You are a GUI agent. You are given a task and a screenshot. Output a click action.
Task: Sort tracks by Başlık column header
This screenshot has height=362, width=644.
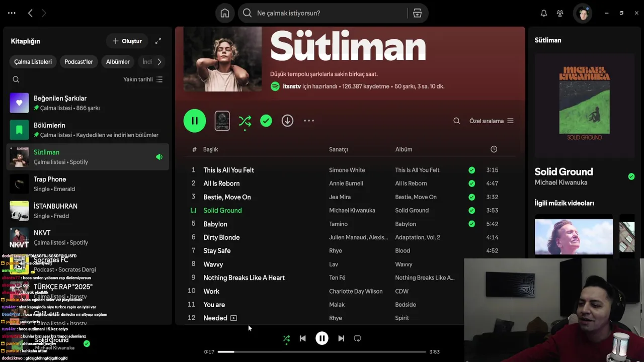tap(210, 149)
